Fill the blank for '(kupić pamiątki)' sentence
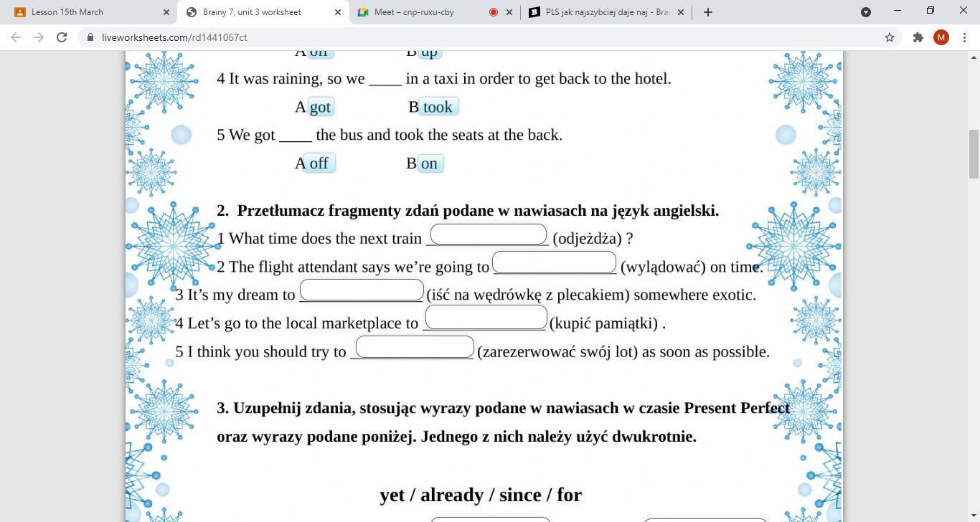980x522 pixels. pos(486,317)
